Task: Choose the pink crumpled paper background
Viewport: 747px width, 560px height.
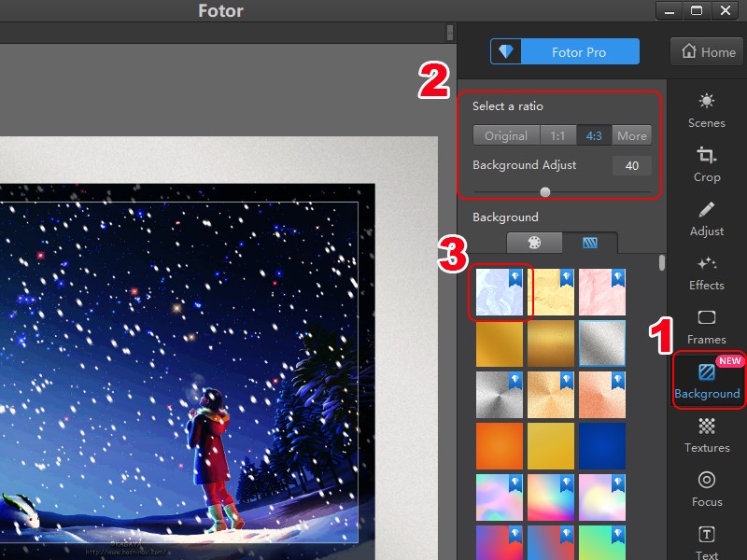Action: pyautogui.click(x=602, y=292)
